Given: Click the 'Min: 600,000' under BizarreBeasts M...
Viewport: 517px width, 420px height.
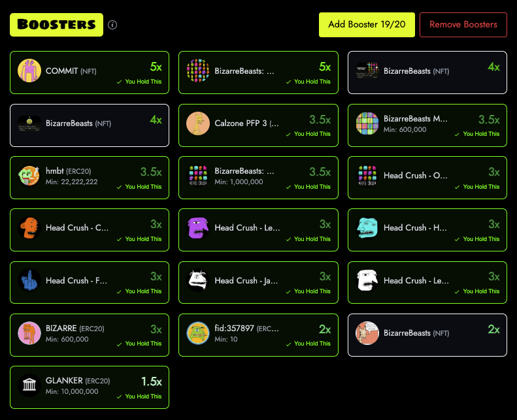Looking at the screenshot, I should (x=405, y=129).
